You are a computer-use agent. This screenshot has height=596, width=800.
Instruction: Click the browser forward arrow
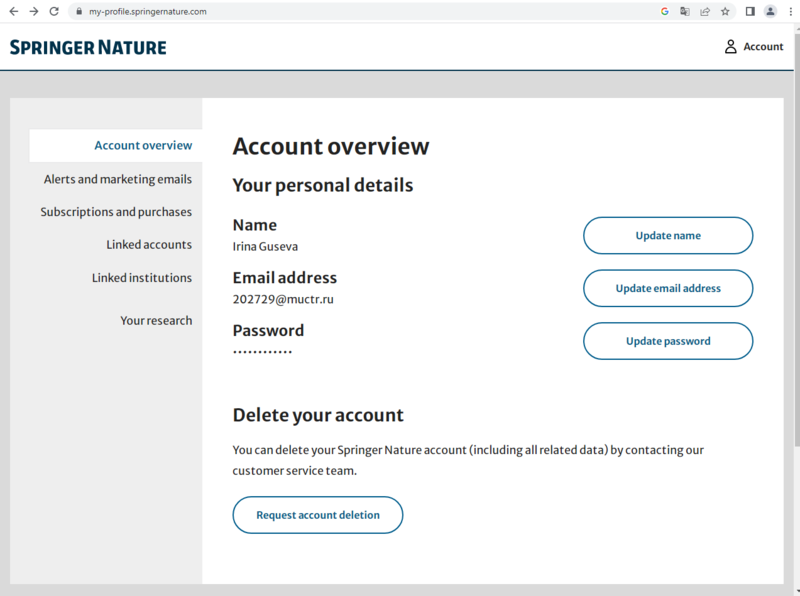coord(34,11)
